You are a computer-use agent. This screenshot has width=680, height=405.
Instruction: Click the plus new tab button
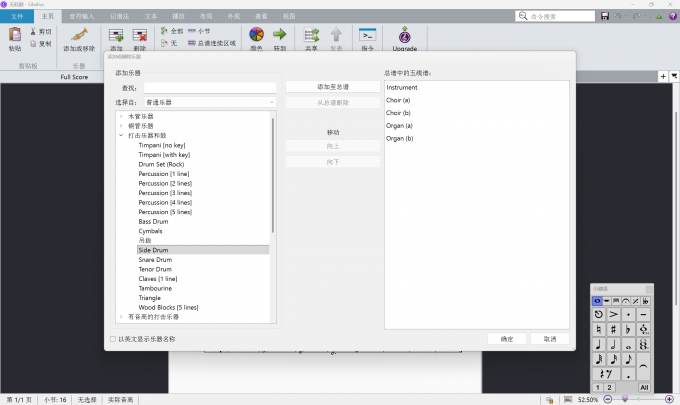coord(663,76)
